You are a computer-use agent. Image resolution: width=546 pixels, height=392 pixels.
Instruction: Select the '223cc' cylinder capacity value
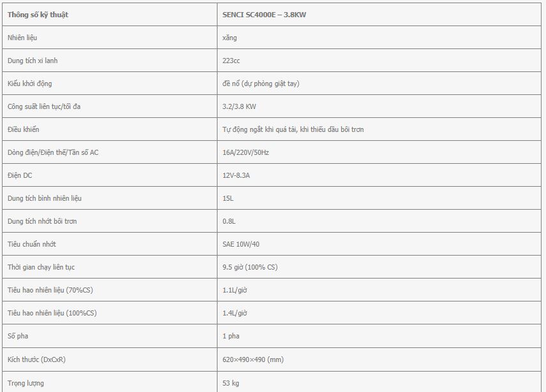231,61
